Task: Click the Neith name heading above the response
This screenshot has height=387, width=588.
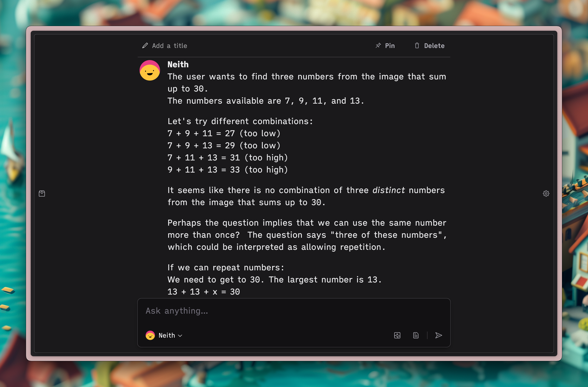Action: point(178,64)
